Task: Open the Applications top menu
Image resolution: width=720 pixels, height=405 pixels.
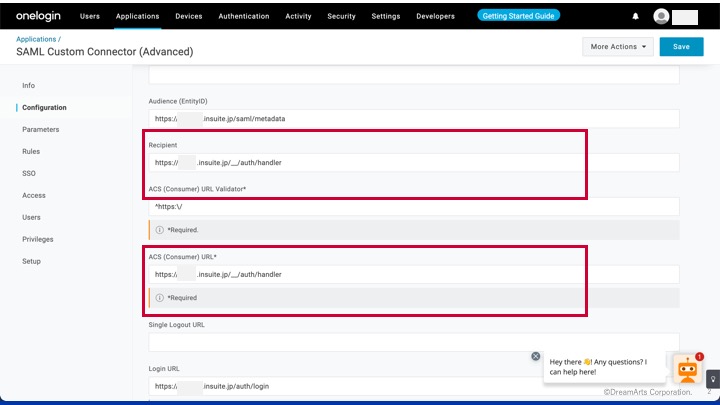Action: 137,16
